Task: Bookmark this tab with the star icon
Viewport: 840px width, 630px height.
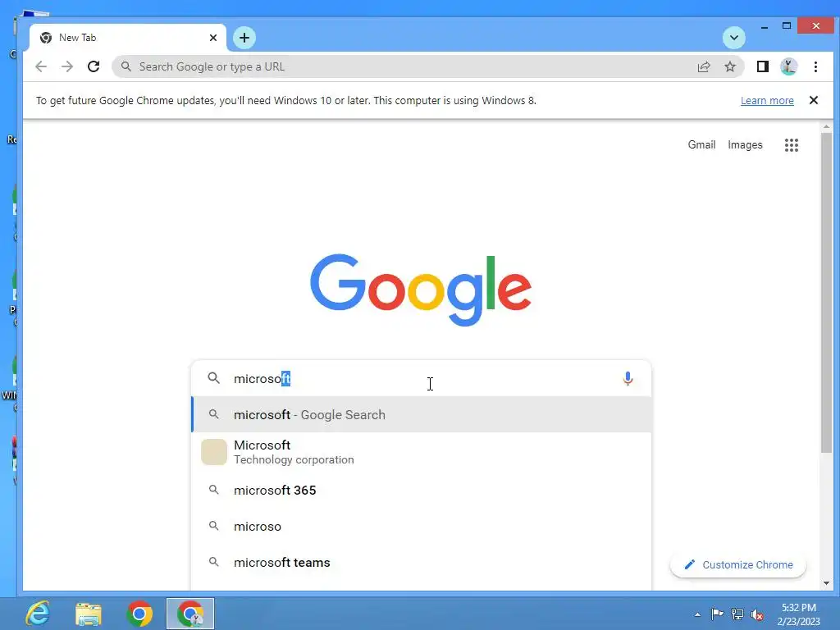Action: 729,66
